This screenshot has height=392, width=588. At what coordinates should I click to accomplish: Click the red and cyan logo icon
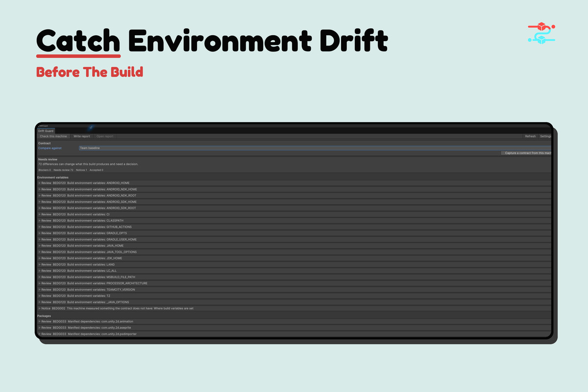click(x=541, y=32)
